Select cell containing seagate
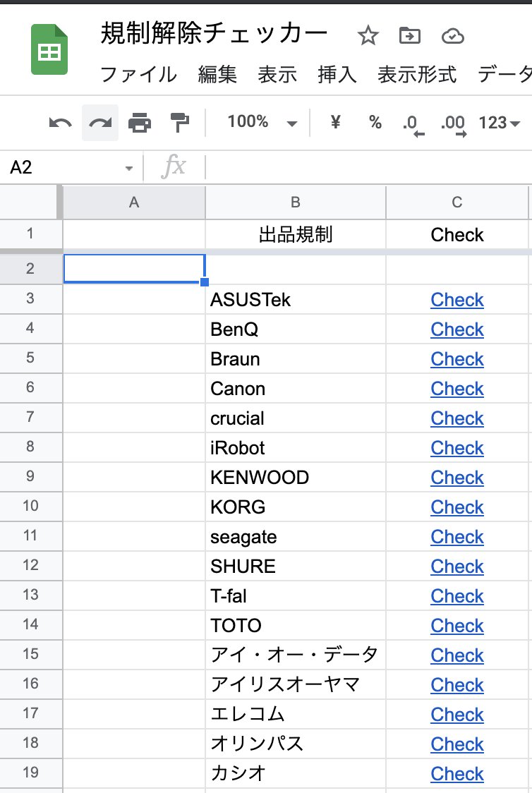Screen dimensions: 532x793 point(296,537)
